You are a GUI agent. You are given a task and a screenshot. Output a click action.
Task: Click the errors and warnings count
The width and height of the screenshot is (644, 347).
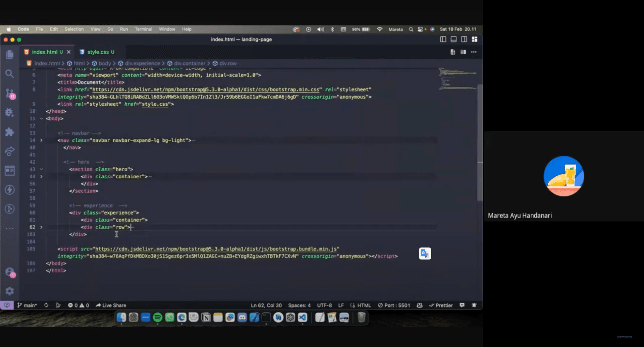[78, 305]
